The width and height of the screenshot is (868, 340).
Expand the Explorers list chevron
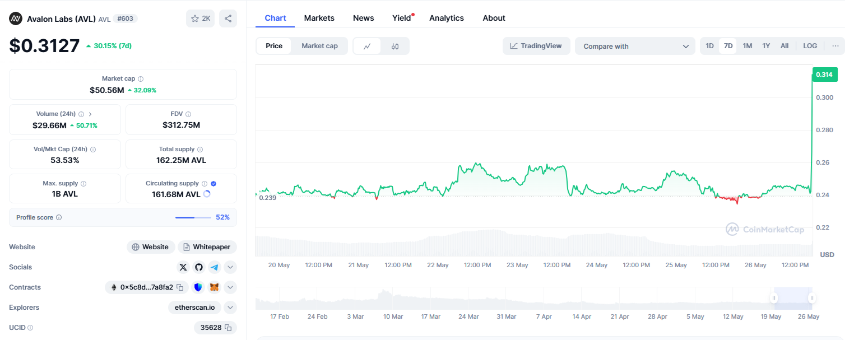click(230, 308)
